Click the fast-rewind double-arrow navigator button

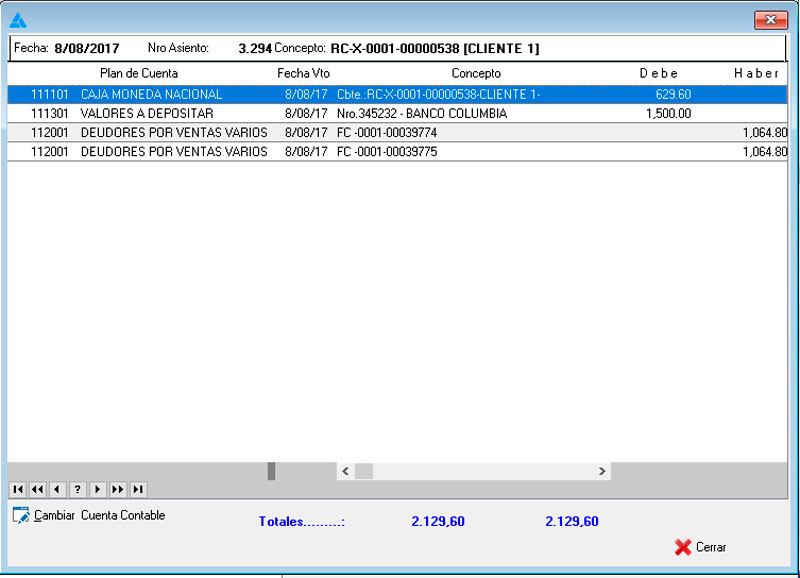click(x=37, y=489)
